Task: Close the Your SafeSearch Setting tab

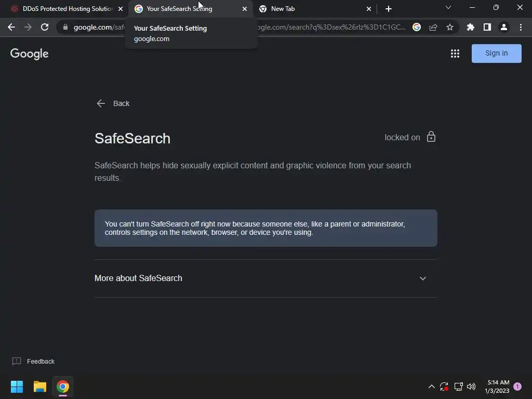Action: point(245,9)
